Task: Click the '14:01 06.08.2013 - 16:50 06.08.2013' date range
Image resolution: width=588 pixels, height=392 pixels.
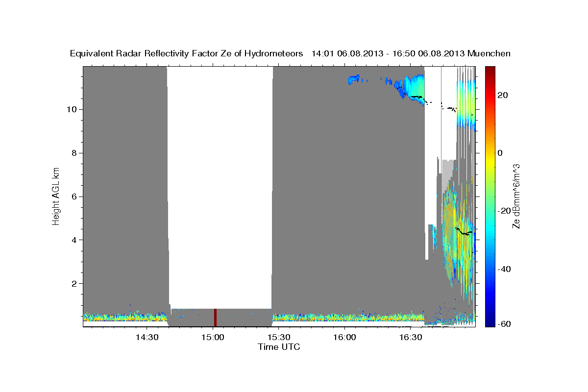Action: click(x=388, y=54)
